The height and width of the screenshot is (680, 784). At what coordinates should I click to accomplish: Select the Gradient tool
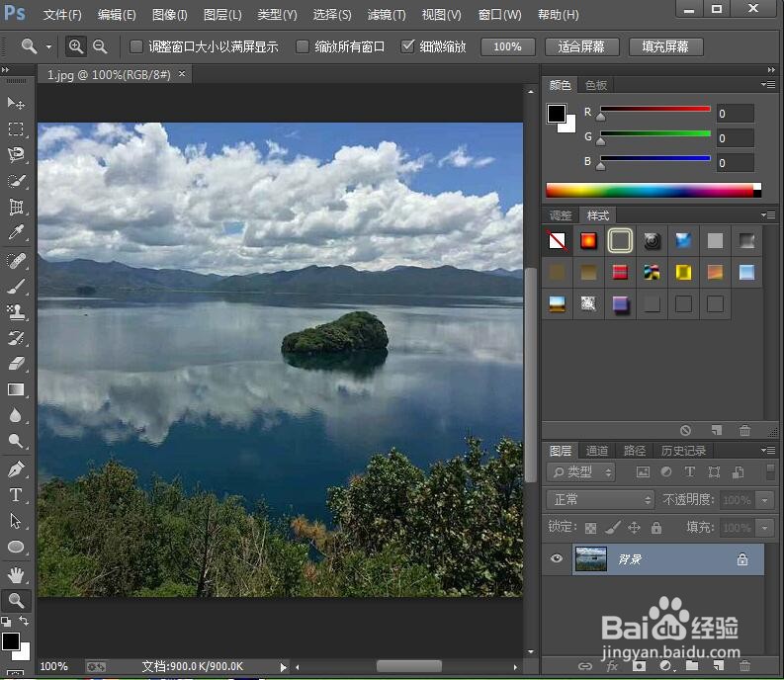16,389
